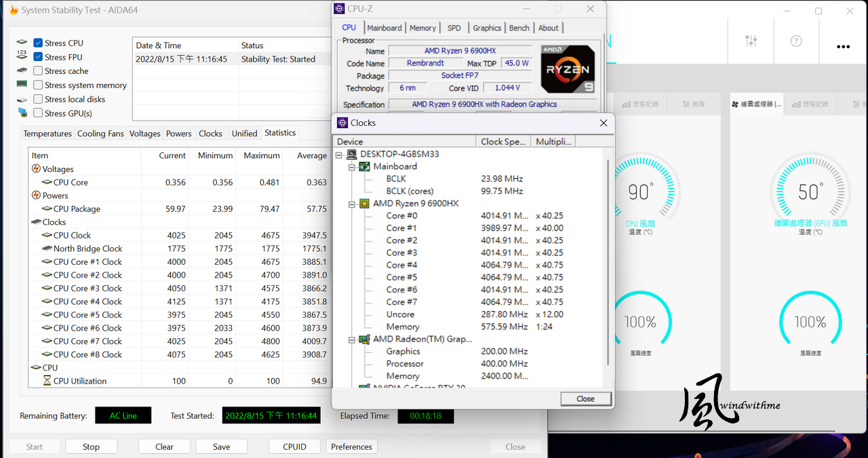Screen dimensions: 868x458
Task: Open the three-dot more options menu
Action: click(x=843, y=47)
